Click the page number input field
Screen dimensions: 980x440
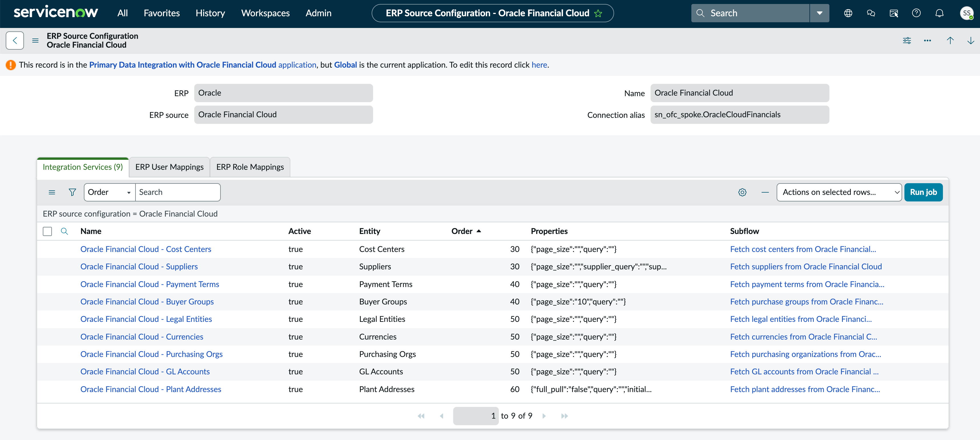point(475,416)
